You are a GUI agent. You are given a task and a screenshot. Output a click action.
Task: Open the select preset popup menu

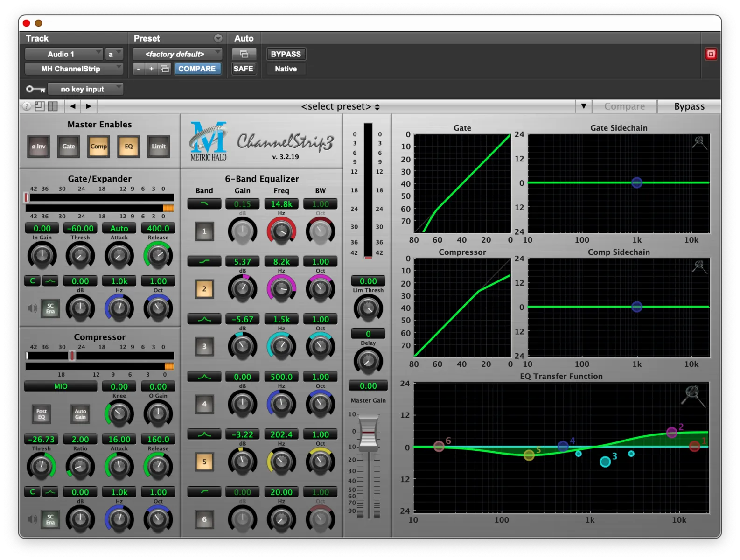tap(341, 106)
